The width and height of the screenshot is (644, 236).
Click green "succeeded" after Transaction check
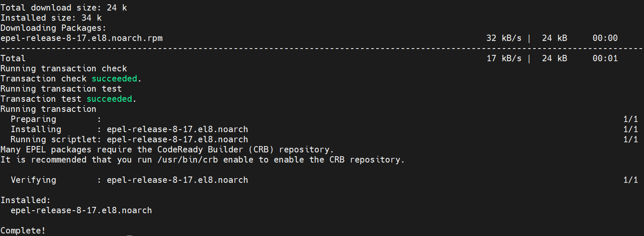tap(114, 79)
